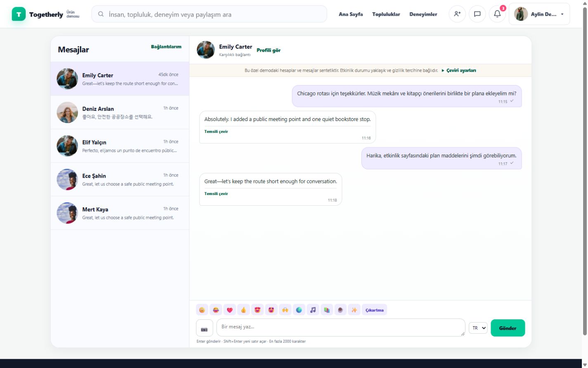Image resolution: width=588 pixels, height=368 pixels.
Task: Open the add connection icon in header
Action: coord(457,14)
